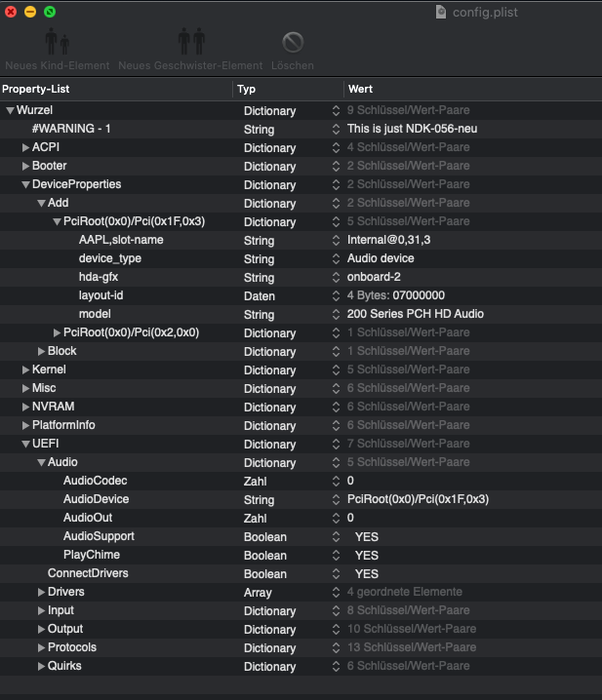Open the type selector for AudioCodec row
The width and height of the screenshot is (602, 700).
(337, 482)
